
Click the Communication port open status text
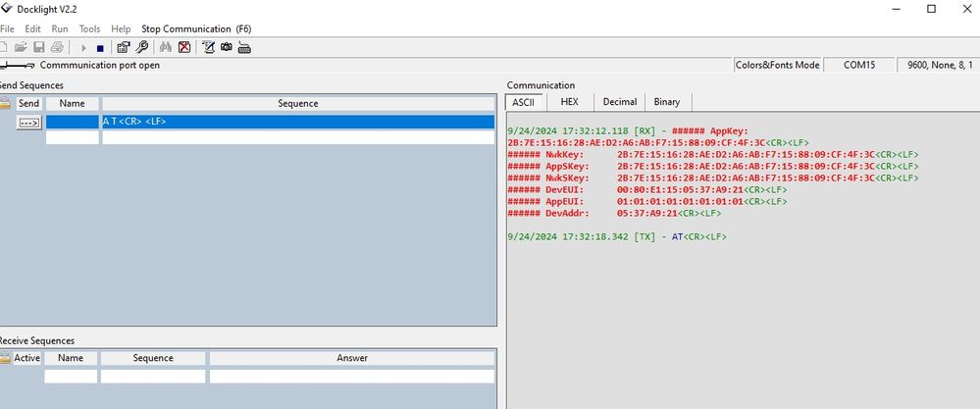100,65
